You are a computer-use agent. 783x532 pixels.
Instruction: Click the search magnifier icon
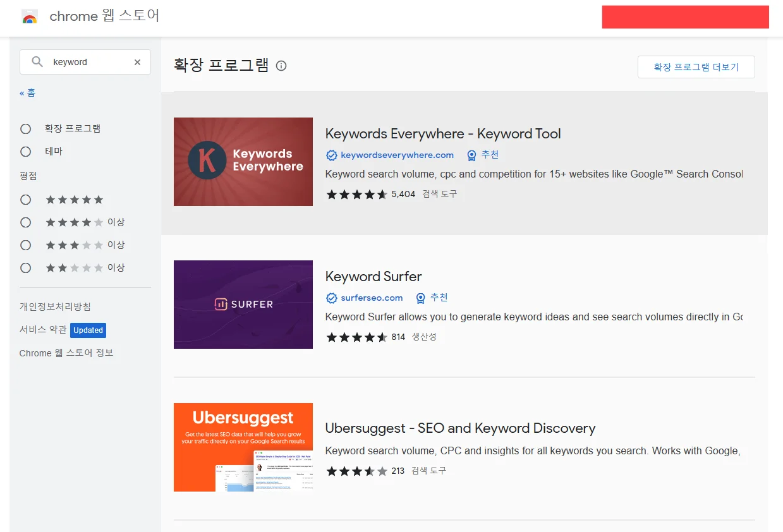coord(38,62)
